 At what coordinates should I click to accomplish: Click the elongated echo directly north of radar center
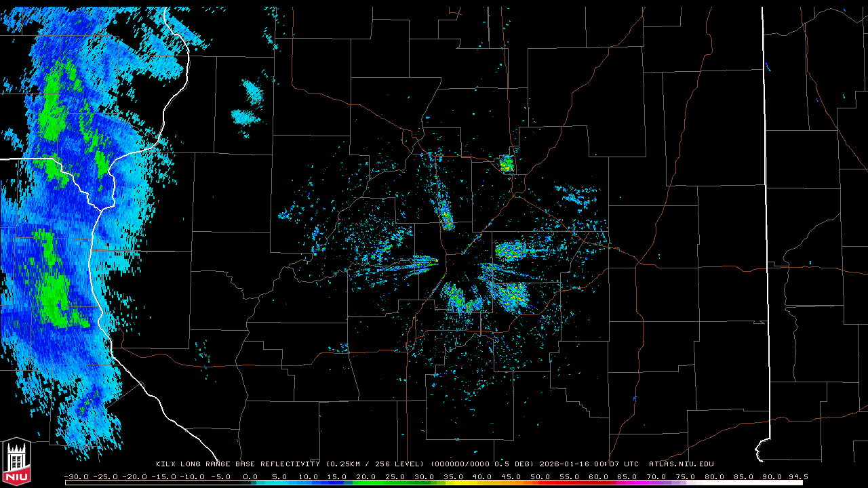(446, 216)
